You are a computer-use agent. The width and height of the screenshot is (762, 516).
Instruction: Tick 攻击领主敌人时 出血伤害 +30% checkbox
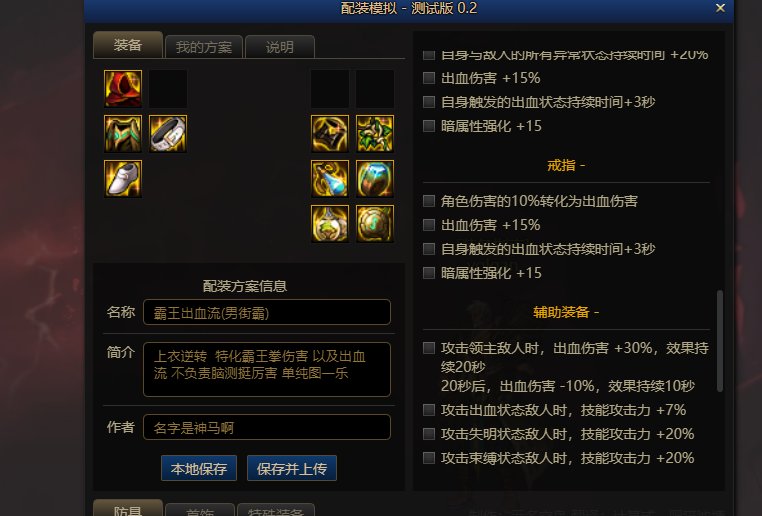click(429, 348)
